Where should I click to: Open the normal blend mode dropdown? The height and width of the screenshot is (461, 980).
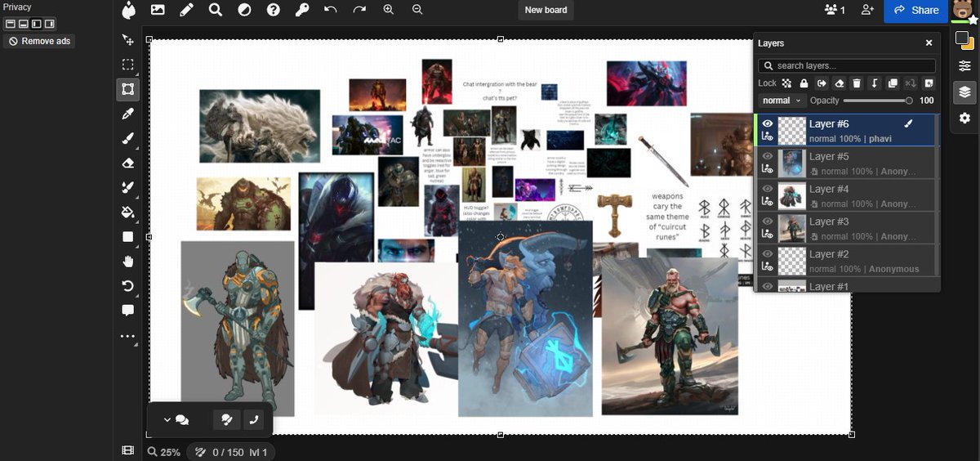tap(782, 101)
